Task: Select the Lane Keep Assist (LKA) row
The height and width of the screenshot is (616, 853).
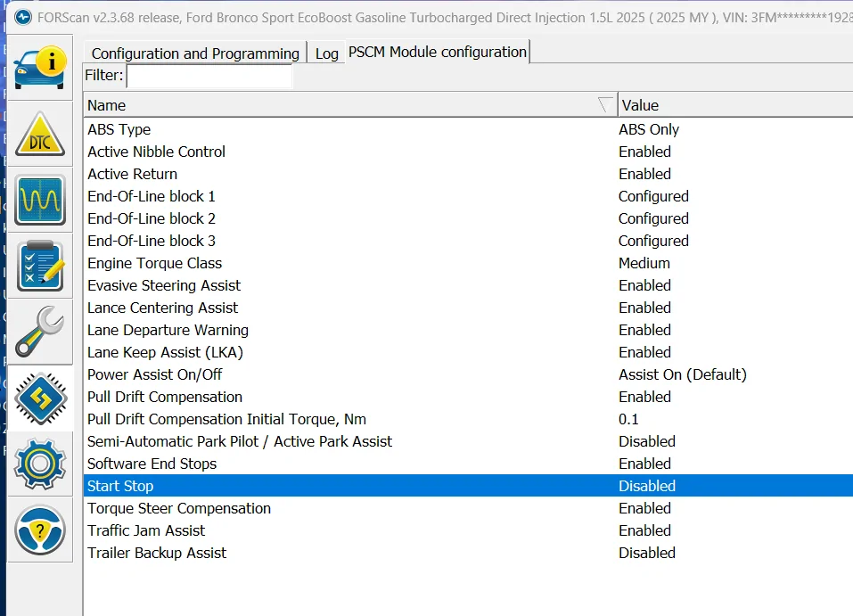Action: 267,352
